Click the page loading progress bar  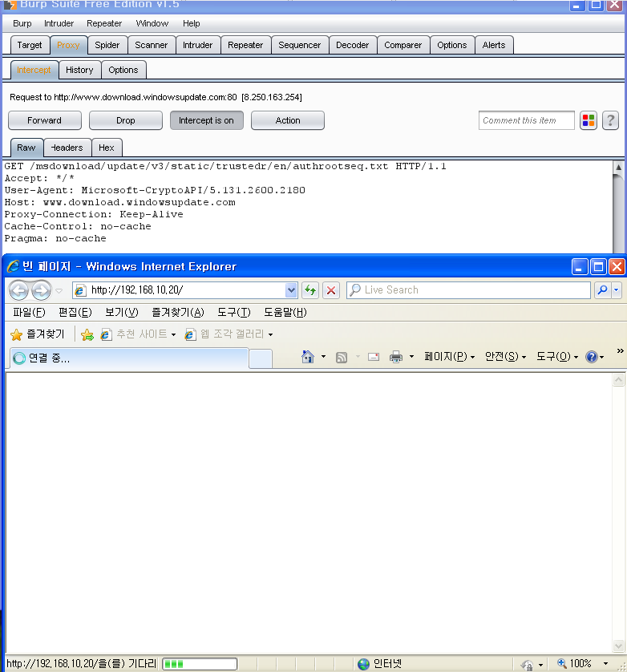pos(200,664)
